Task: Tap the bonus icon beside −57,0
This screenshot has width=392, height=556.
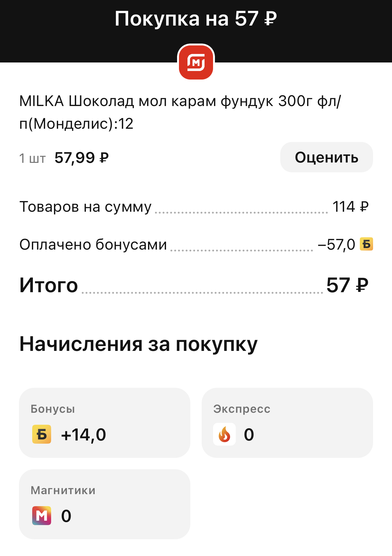Action: click(x=366, y=244)
